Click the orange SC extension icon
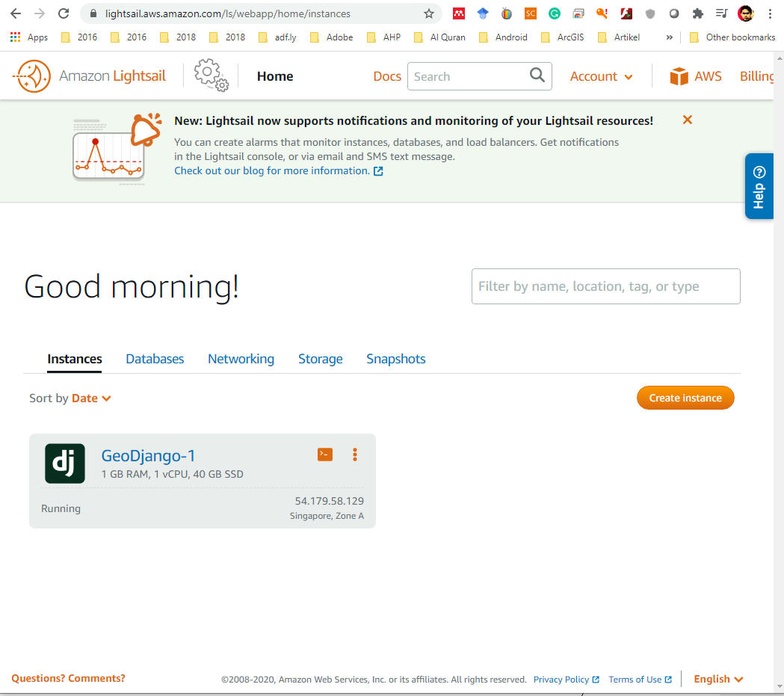The image size is (784, 696). (x=530, y=13)
